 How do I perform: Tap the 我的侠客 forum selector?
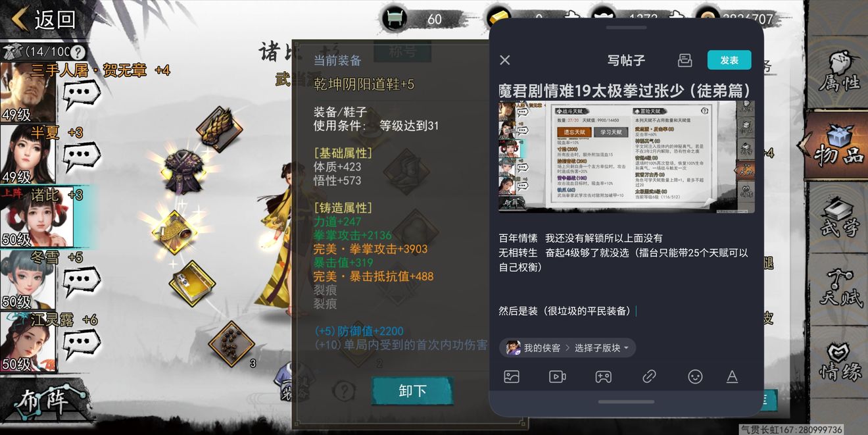pos(533,348)
